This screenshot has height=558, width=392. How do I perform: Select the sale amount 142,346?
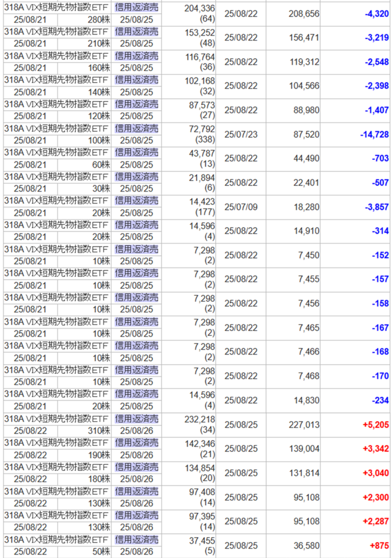200,444
